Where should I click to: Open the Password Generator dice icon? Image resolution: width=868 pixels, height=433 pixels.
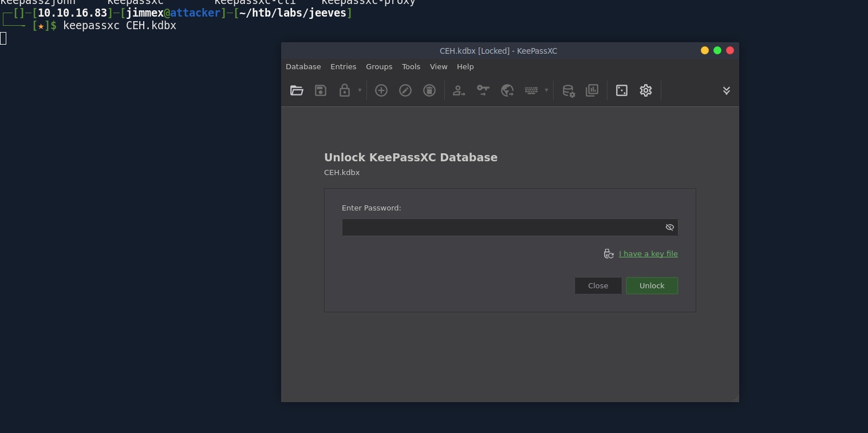(x=622, y=90)
